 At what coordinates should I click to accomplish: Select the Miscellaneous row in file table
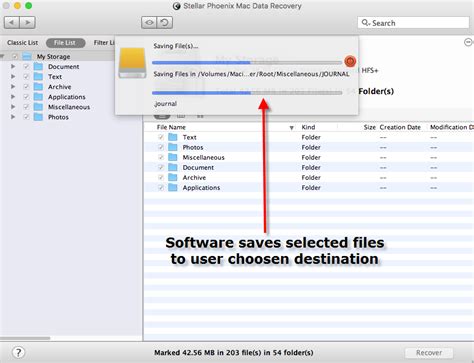tap(309, 157)
